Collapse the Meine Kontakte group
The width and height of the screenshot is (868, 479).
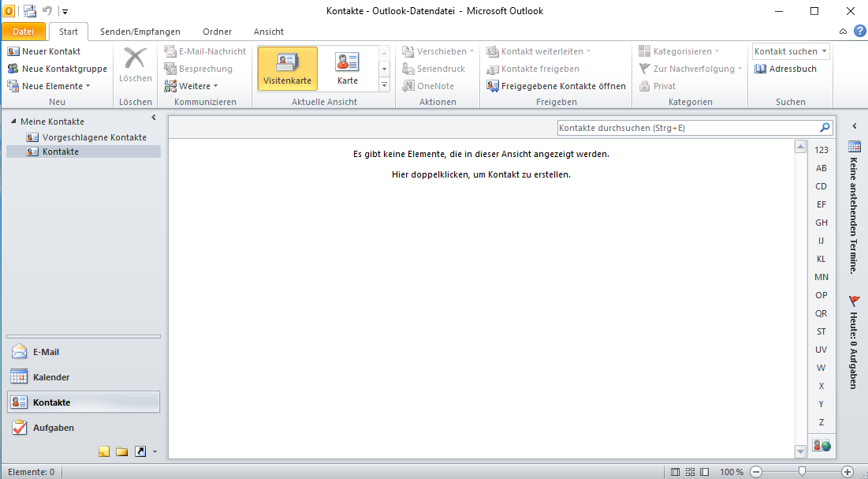pos(13,122)
